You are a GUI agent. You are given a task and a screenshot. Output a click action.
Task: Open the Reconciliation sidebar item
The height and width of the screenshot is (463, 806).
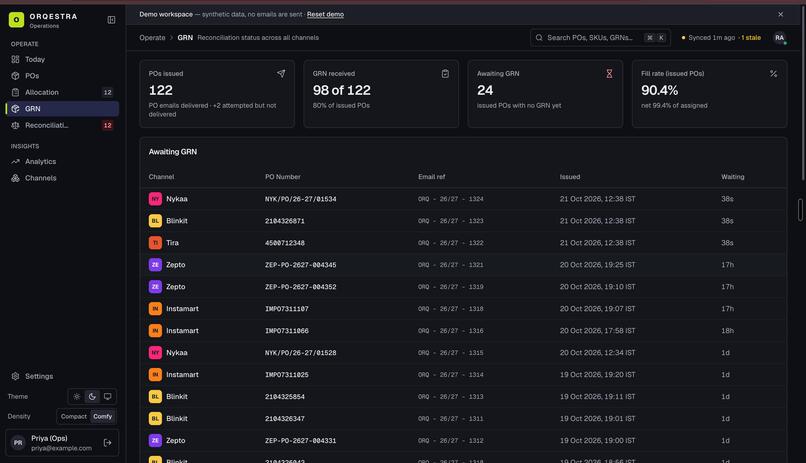pyautogui.click(x=62, y=125)
